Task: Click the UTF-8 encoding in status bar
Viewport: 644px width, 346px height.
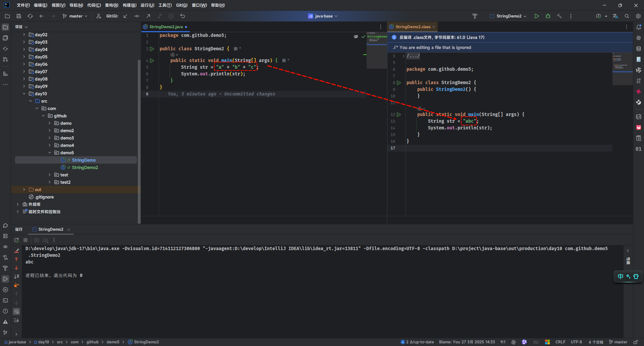Action: 576,342
